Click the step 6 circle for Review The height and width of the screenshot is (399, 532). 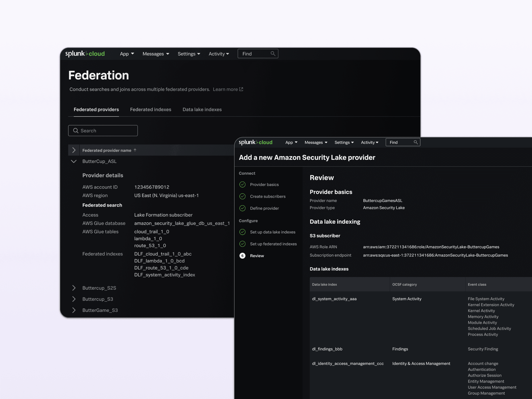[x=243, y=256]
